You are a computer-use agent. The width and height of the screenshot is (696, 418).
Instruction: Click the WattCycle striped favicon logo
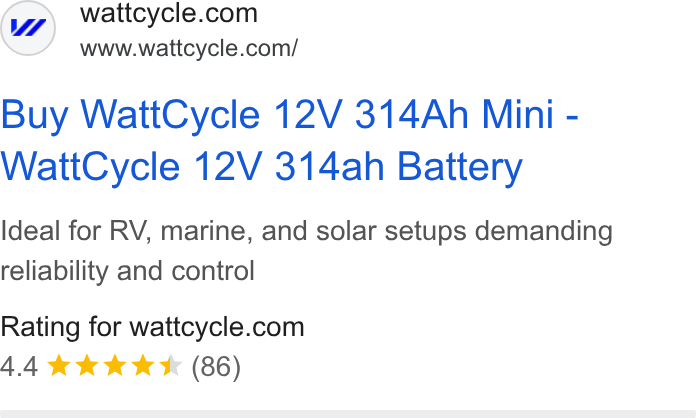pos(28,28)
